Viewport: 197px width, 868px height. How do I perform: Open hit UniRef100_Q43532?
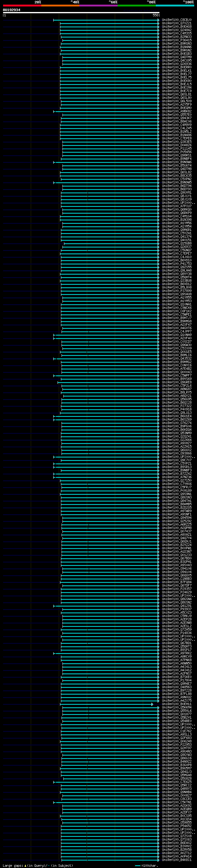coord(176,358)
